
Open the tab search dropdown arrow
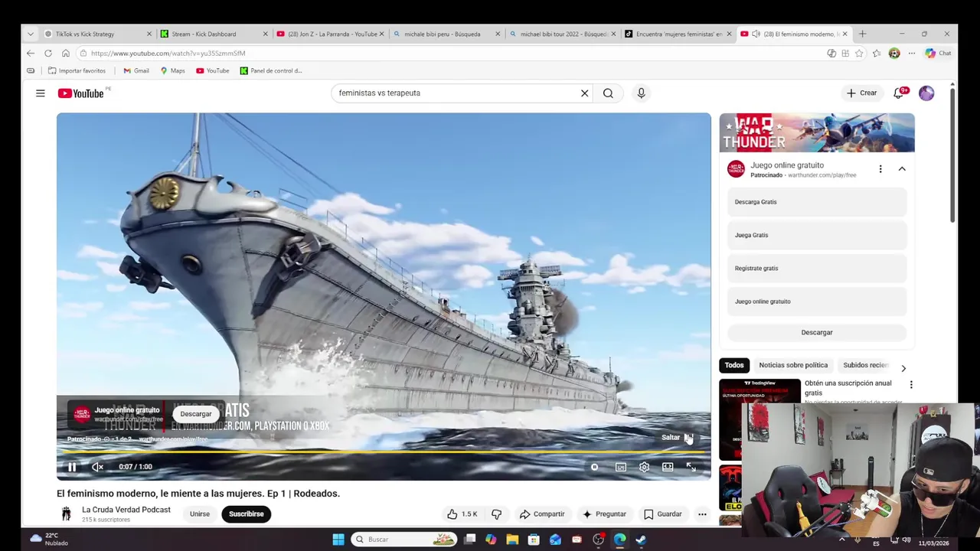click(30, 34)
